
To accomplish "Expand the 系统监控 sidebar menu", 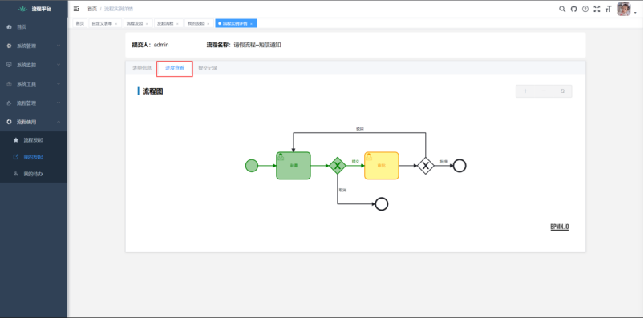I will (34, 65).
